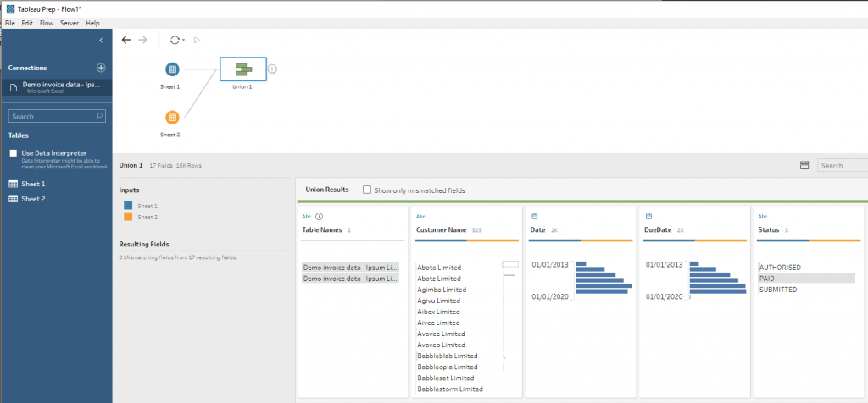Open the Edit menu

coord(27,23)
